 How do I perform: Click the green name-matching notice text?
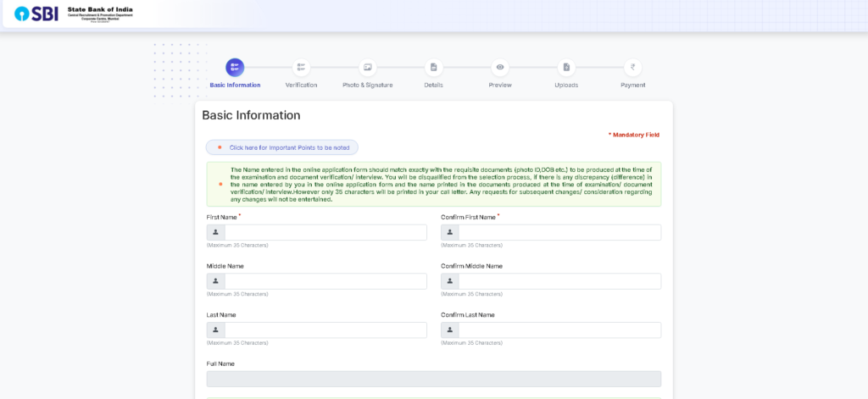pyautogui.click(x=441, y=185)
